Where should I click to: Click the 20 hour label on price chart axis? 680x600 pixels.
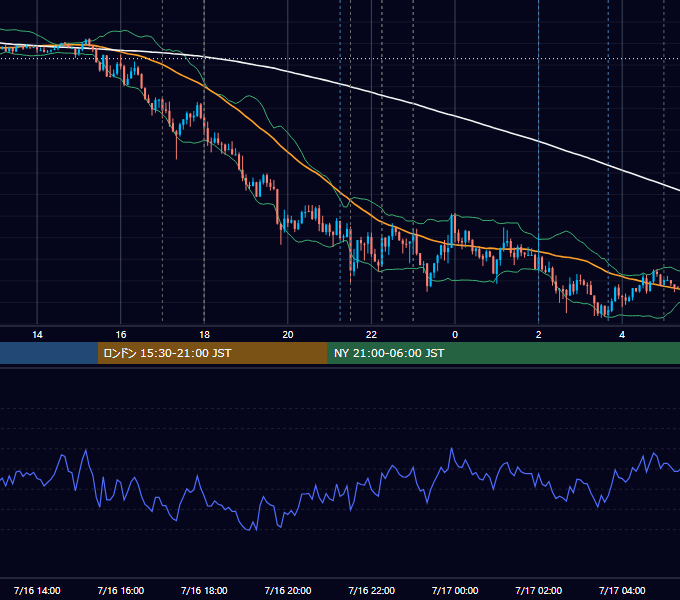click(288, 335)
